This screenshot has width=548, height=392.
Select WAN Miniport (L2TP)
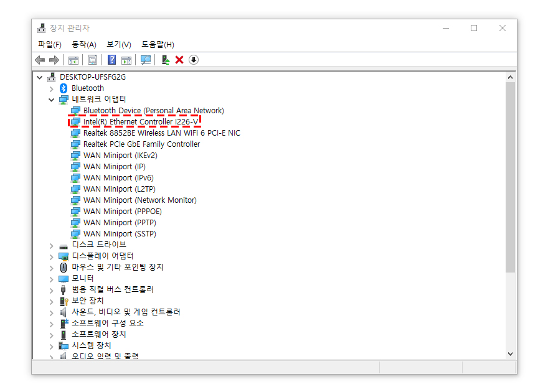pyautogui.click(x=119, y=189)
